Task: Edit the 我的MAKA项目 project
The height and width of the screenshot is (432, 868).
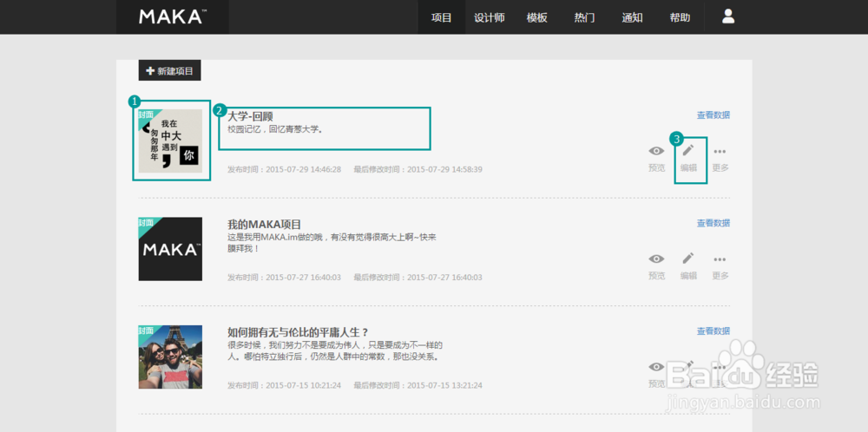Action: pyautogui.click(x=688, y=266)
